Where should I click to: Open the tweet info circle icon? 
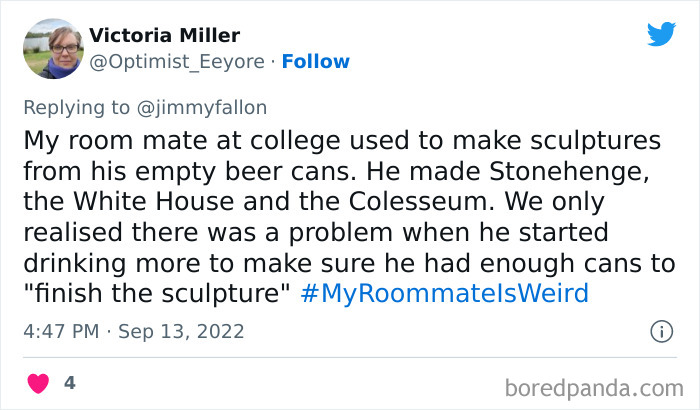[x=660, y=330]
